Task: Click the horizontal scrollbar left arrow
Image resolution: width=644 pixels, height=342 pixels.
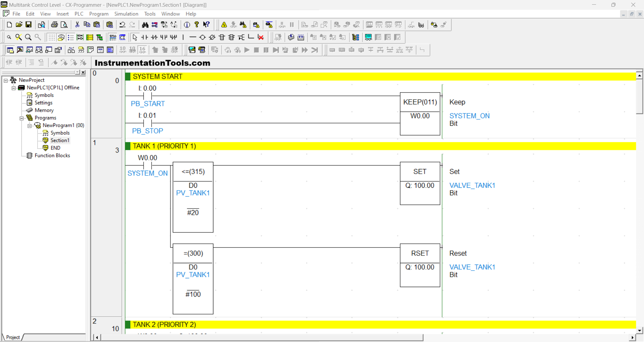Action: tap(97, 338)
